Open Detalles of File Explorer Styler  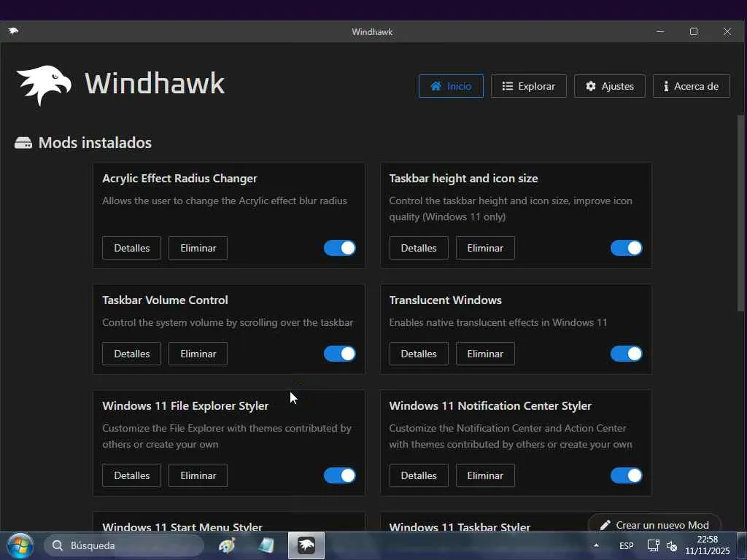(x=131, y=475)
